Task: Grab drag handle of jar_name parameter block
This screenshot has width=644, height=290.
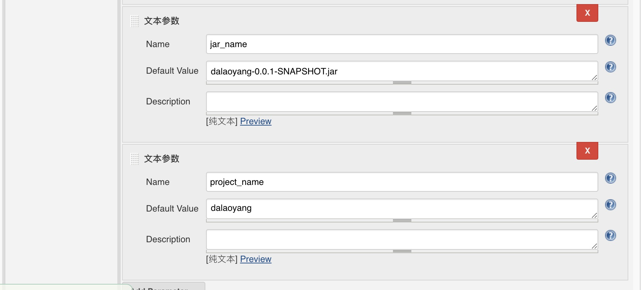Action: tap(135, 21)
